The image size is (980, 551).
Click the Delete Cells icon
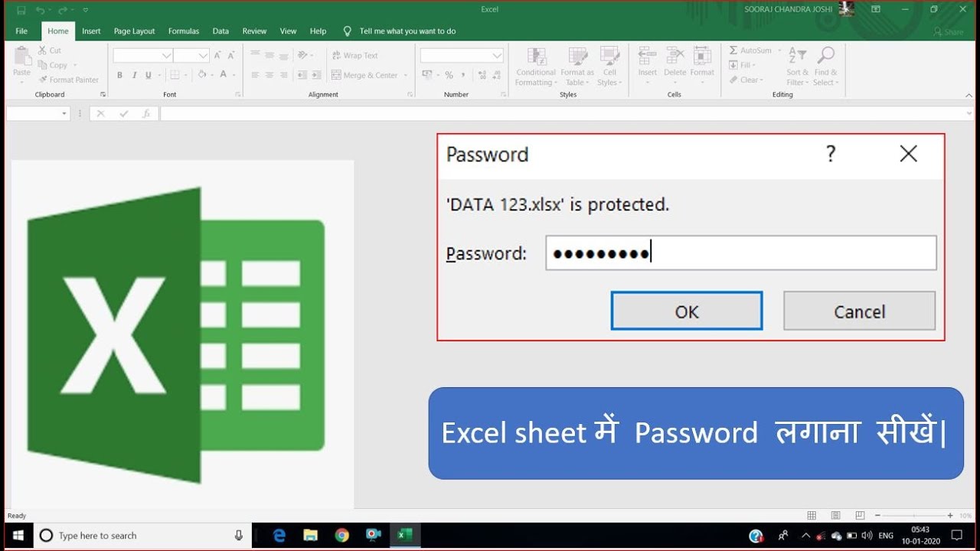coord(675,56)
